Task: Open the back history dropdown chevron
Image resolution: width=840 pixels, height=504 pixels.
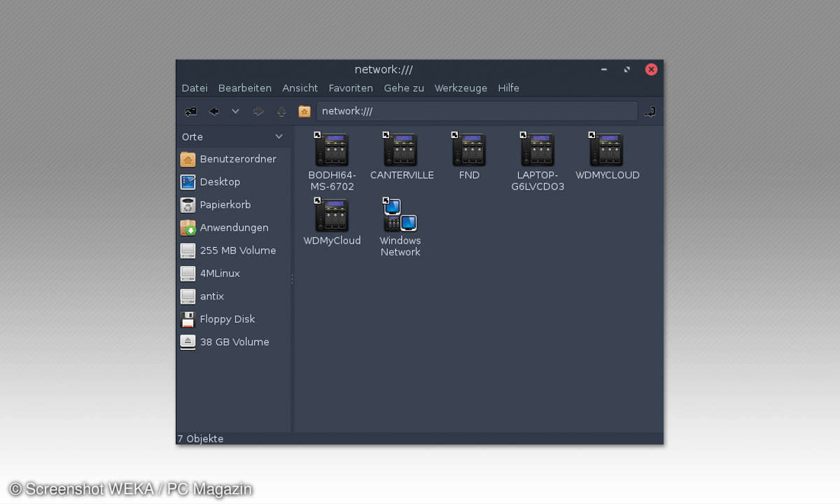Action: point(235,111)
